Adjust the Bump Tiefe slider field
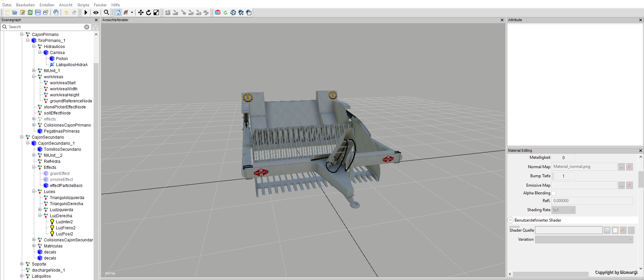This screenshot has height=280, width=644. (563, 176)
